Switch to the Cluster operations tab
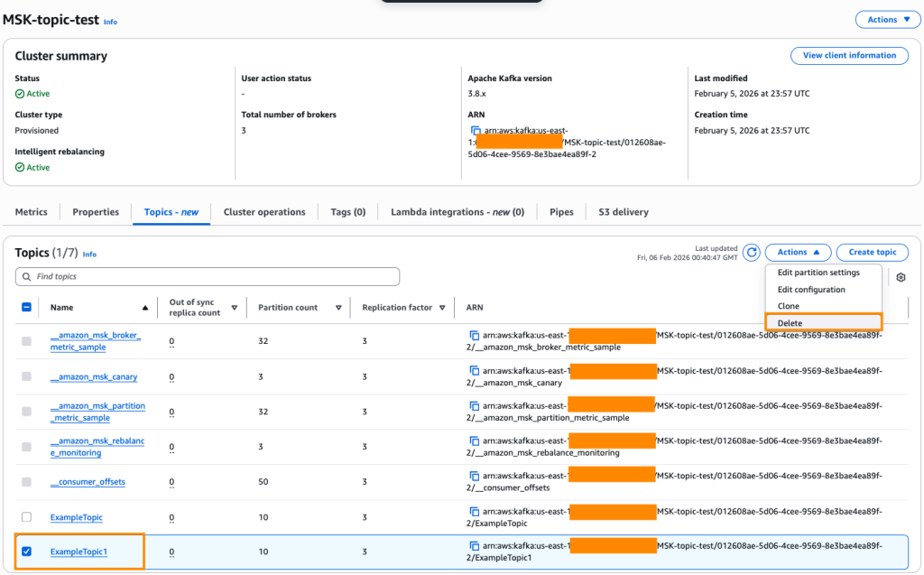This screenshot has height=575, width=924. (x=263, y=212)
